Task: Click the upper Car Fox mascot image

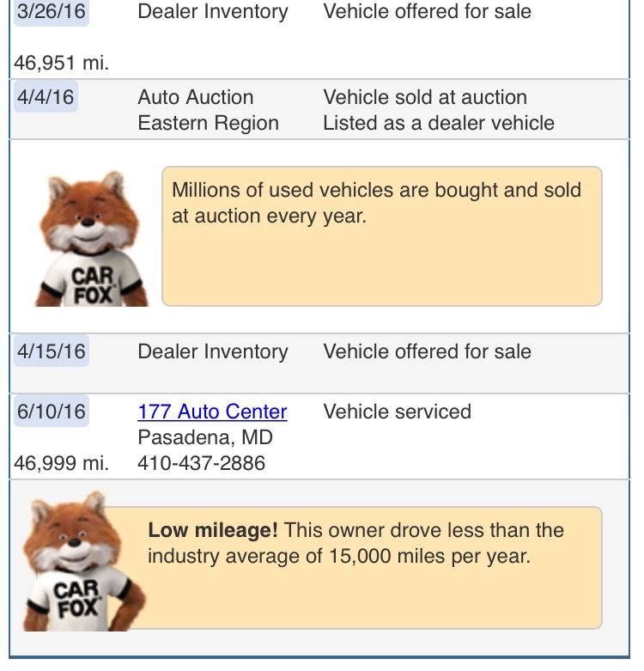Action: (88, 241)
